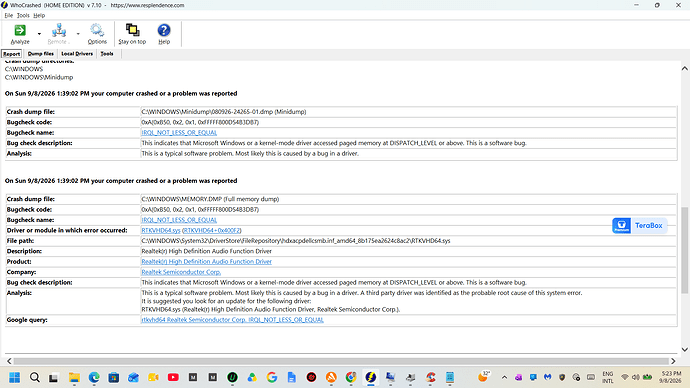Open Realtek(r) High Definition Audio Function Driver product link
The width and height of the screenshot is (690, 388).
(206, 262)
